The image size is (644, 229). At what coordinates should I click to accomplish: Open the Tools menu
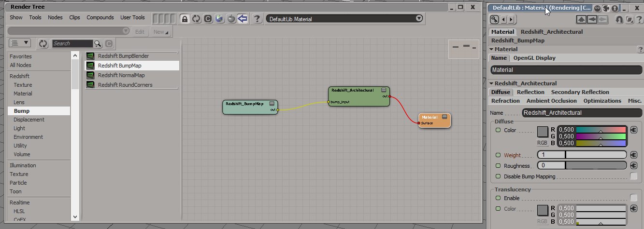pos(35,17)
